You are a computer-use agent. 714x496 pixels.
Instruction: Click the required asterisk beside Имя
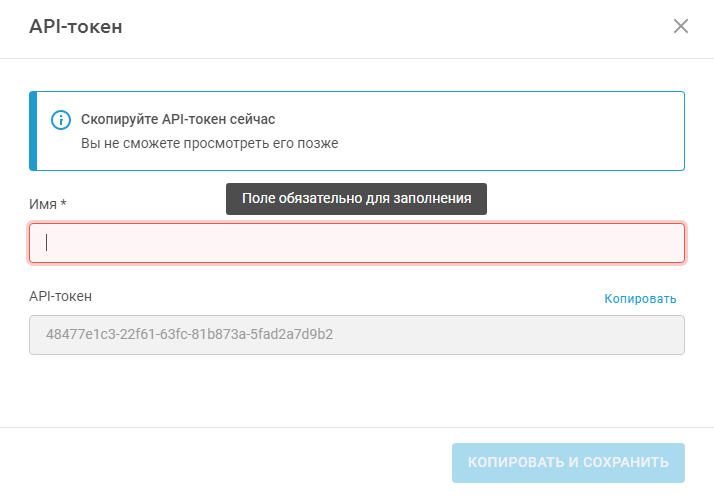point(64,203)
